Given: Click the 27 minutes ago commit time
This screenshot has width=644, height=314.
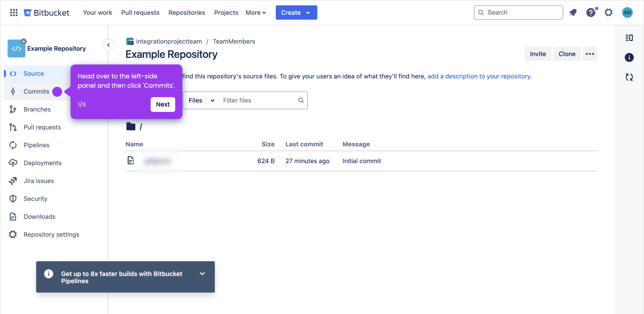Looking at the screenshot, I should pos(307,161).
